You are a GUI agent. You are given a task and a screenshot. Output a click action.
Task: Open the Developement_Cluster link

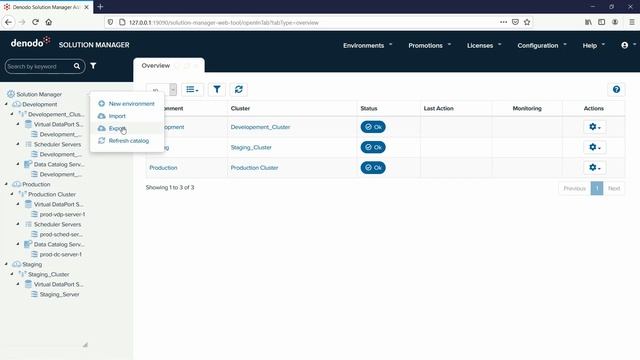tap(260, 127)
